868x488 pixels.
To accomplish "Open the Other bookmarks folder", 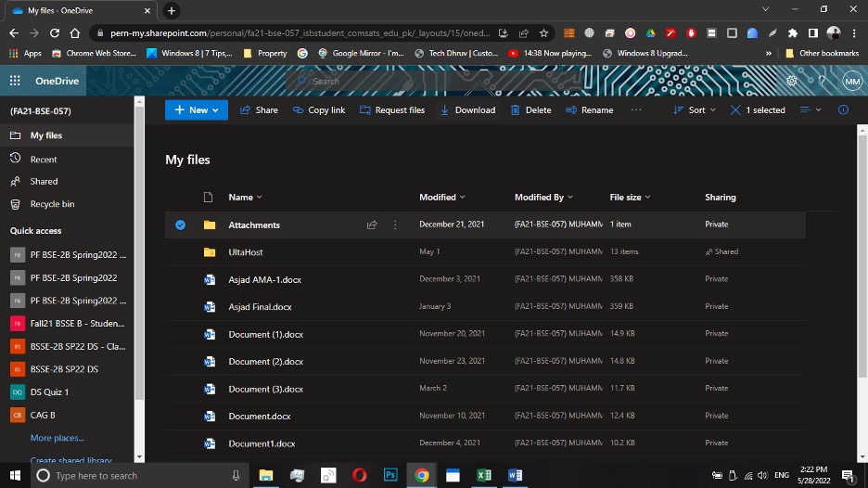I will (x=822, y=53).
